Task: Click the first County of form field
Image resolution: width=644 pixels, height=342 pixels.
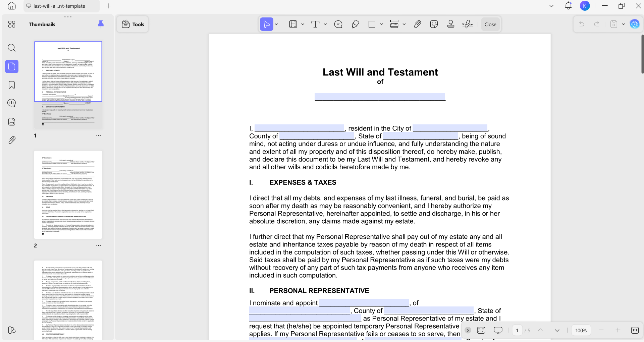Action: (317, 136)
